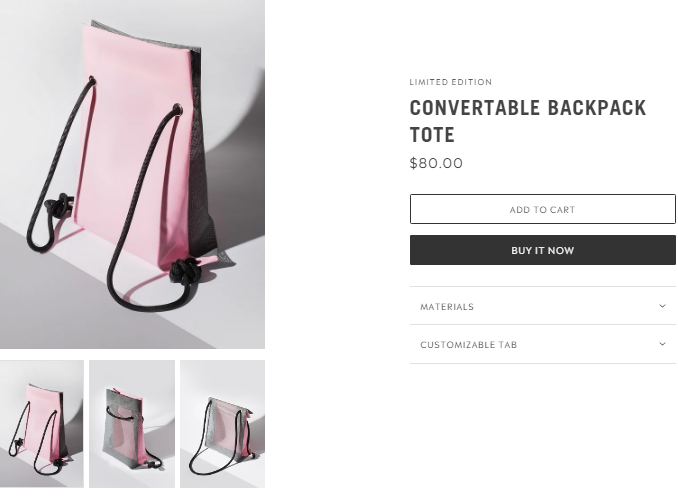Click the Buy It Now button

tap(543, 250)
